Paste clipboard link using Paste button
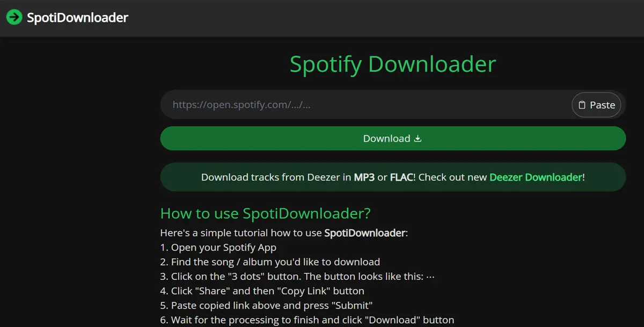 coord(596,105)
